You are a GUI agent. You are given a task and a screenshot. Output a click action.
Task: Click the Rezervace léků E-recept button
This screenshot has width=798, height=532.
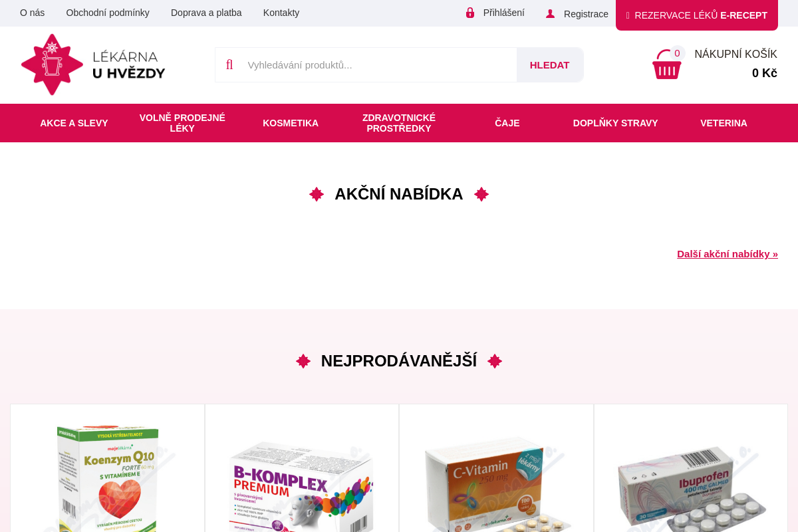pos(697,15)
